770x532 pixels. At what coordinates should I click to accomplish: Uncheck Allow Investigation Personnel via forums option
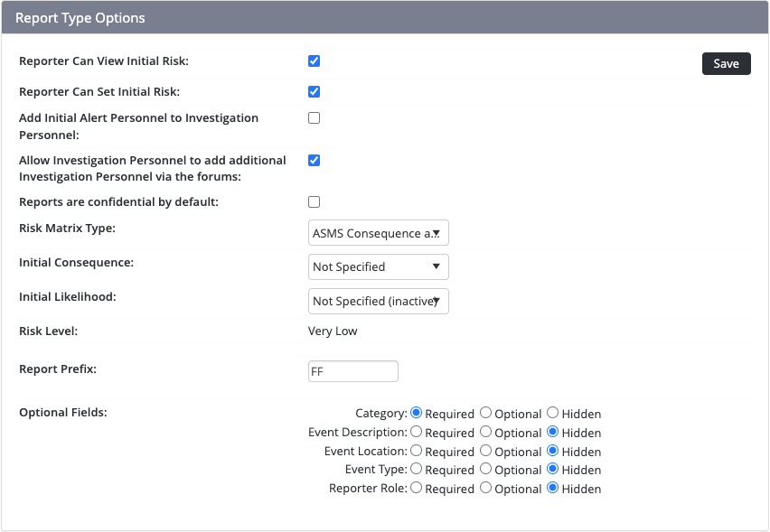314,160
